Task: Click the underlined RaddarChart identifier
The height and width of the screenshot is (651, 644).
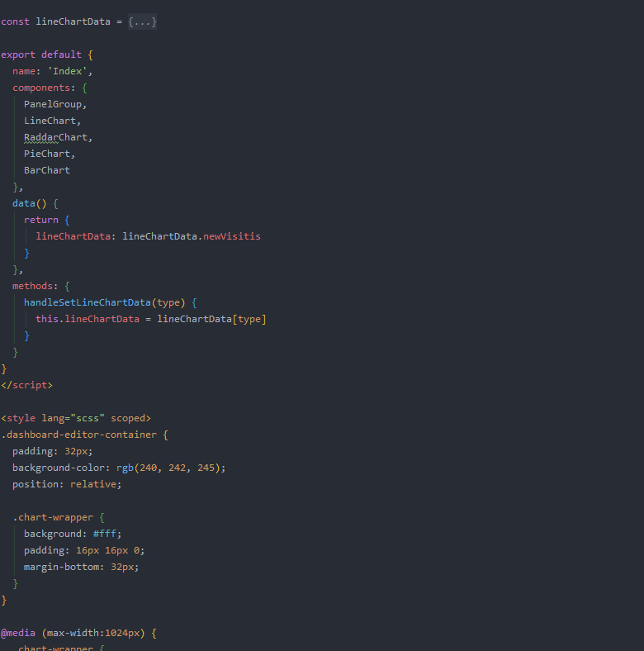Action: click(x=55, y=137)
